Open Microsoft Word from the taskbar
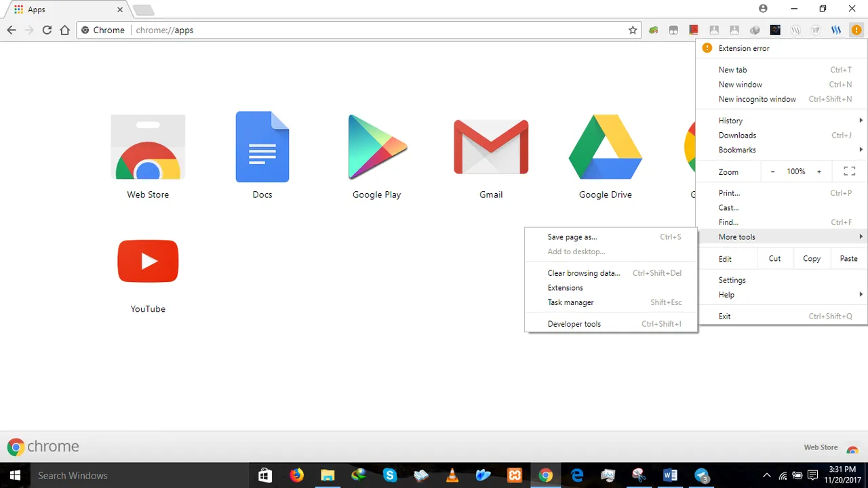 pos(671,475)
